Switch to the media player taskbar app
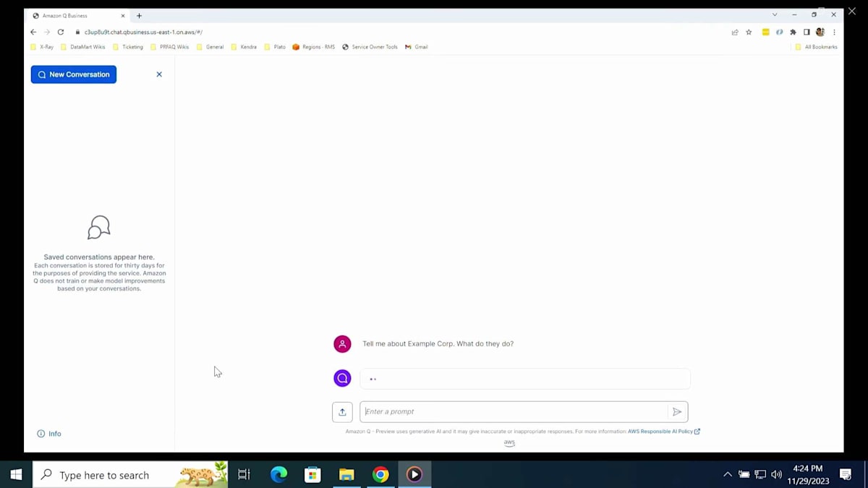 coord(414,475)
